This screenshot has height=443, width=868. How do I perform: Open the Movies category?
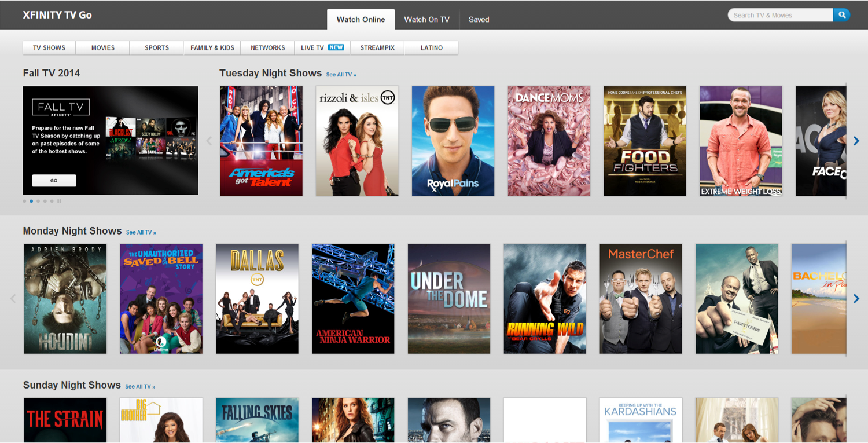tap(103, 47)
